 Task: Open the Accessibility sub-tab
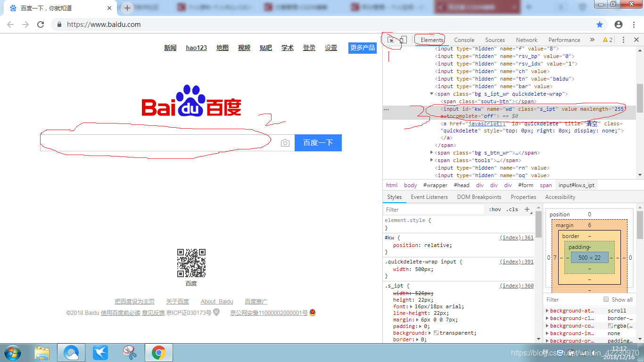[x=560, y=197]
